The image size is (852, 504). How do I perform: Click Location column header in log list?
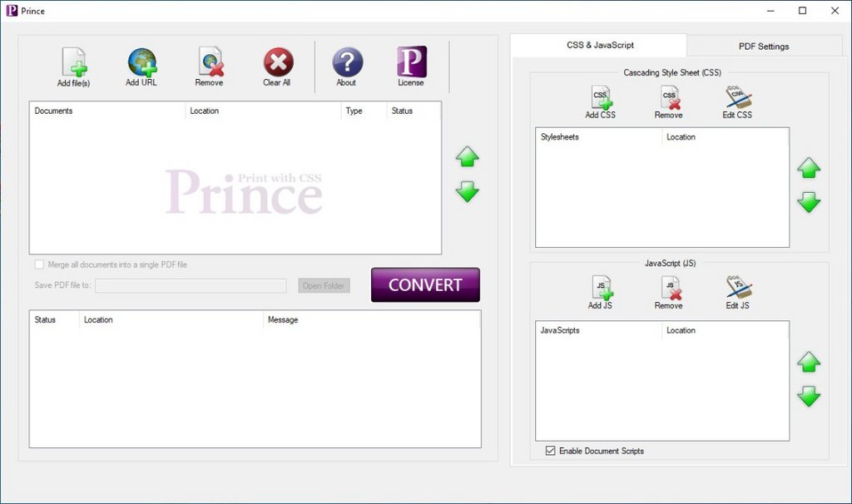pyautogui.click(x=171, y=320)
